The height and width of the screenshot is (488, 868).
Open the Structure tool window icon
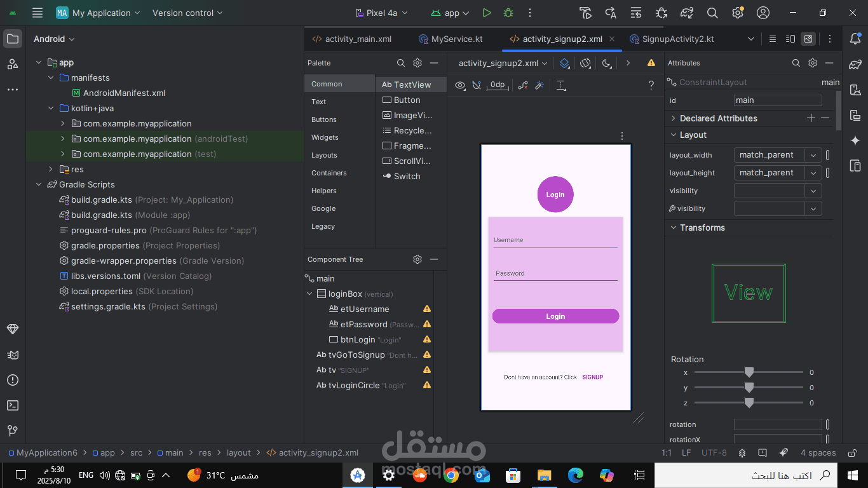[x=13, y=64]
